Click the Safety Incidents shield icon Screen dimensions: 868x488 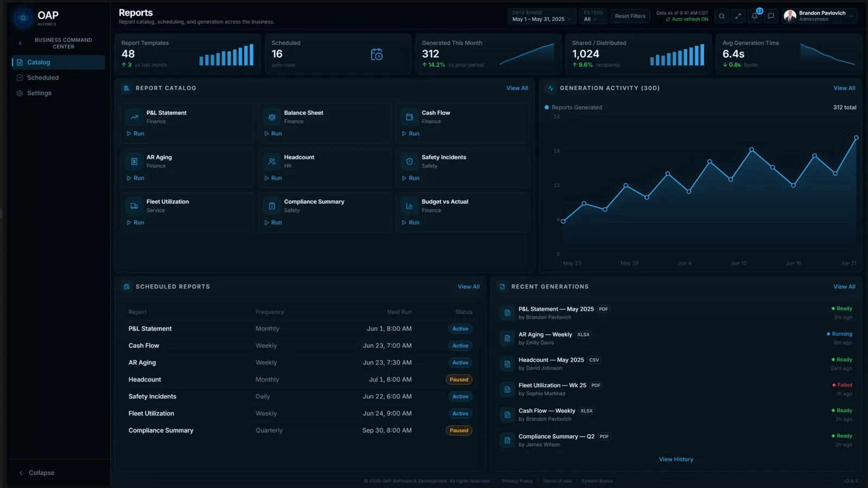[x=410, y=162]
